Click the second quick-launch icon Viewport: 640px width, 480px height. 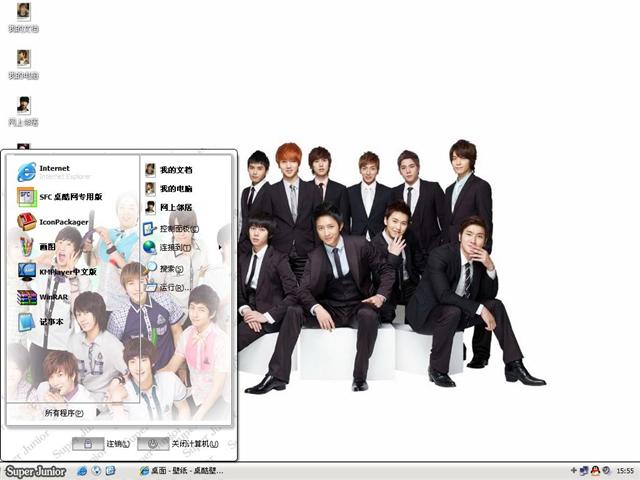(96, 471)
